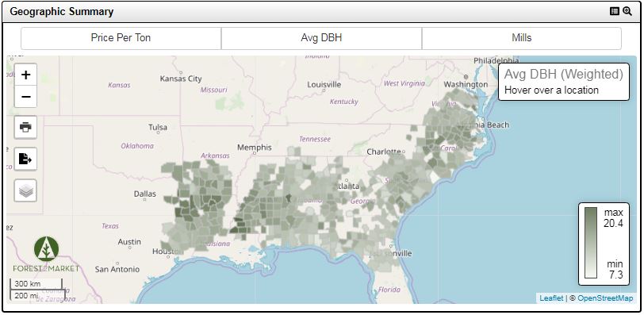
Task: Click the Dallas city label
Action: pos(145,194)
